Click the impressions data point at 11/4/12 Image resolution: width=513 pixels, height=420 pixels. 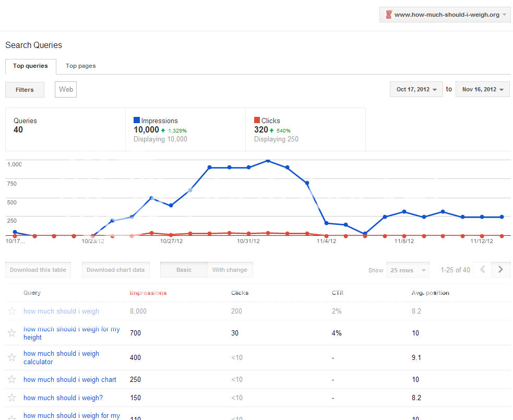[326, 223]
